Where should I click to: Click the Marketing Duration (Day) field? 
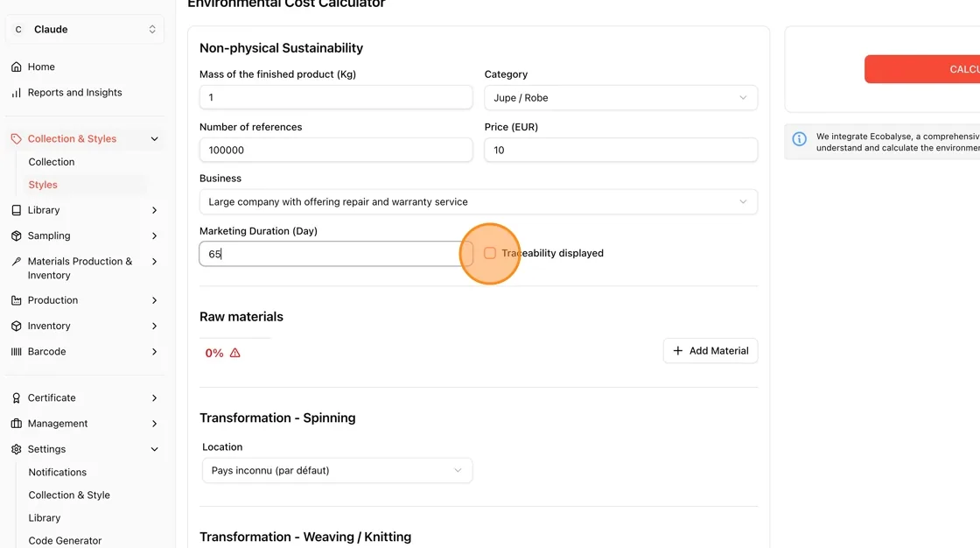(336, 254)
